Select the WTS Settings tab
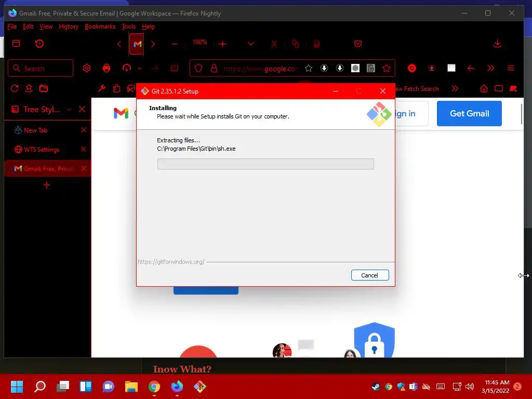 tap(42, 149)
